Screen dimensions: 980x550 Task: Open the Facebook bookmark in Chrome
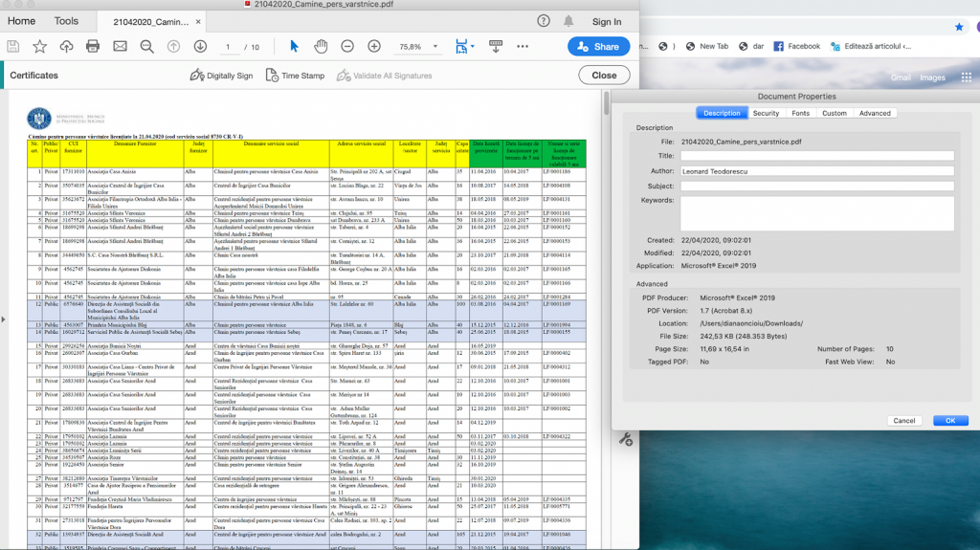[x=797, y=46]
